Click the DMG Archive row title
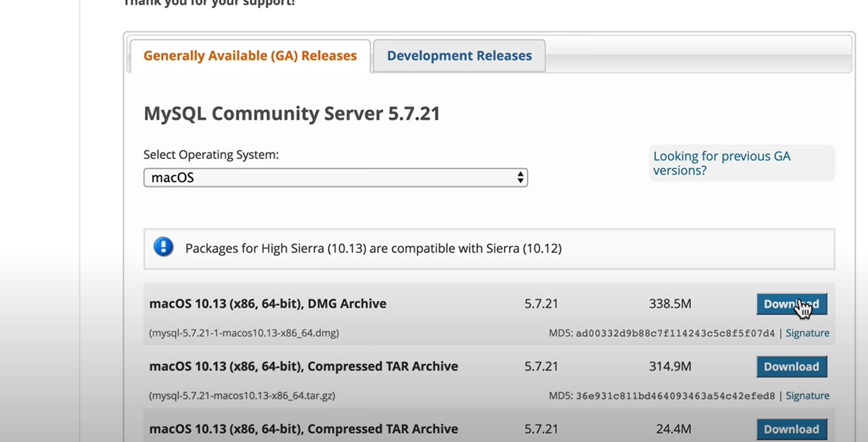This screenshot has height=442, width=868. (x=268, y=304)
